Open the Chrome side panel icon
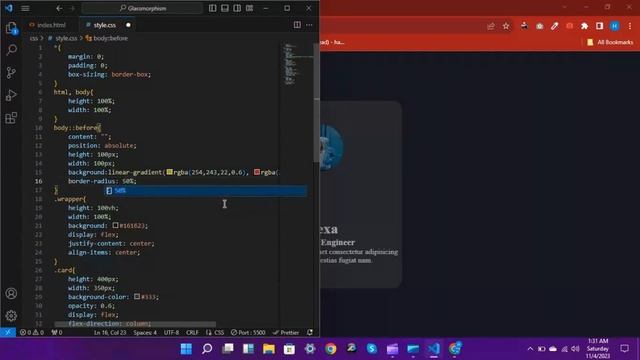 pos(600,26)
